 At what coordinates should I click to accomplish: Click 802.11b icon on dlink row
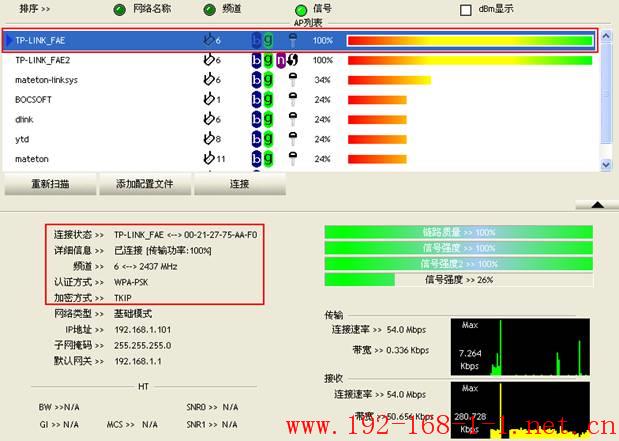point(256,119)
